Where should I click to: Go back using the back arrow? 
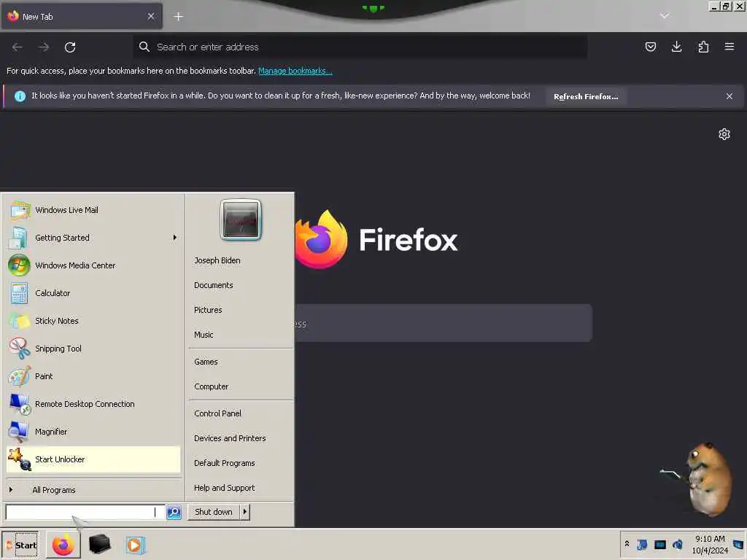pyautogui.click(x=18, y=47)
